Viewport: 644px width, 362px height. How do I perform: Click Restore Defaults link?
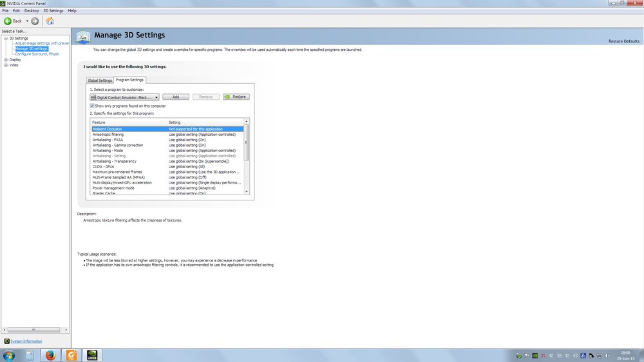(x=623, y=41)
